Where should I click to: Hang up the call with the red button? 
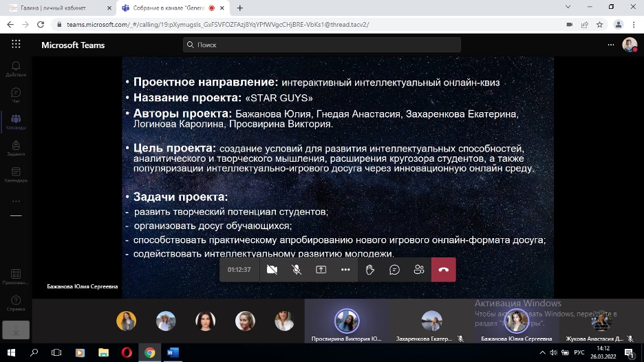444,270
